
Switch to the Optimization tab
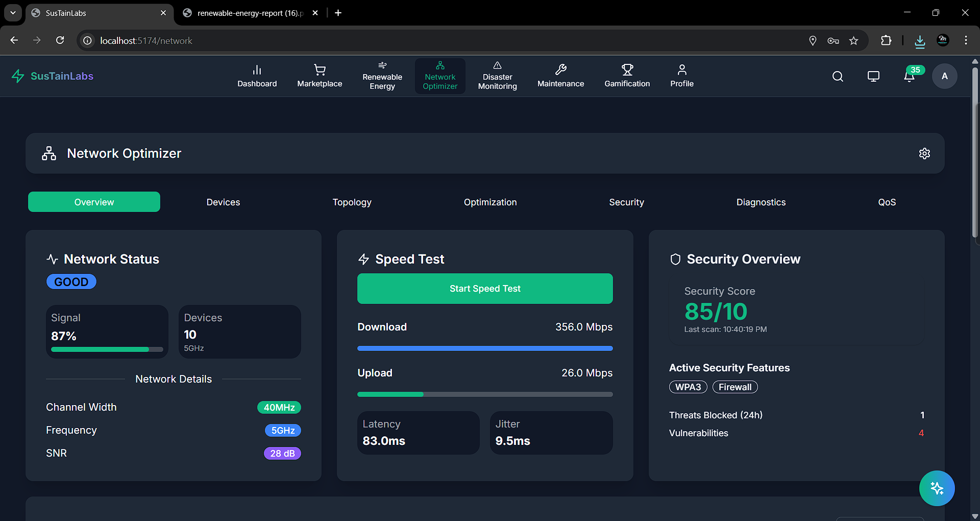click(x=490, y=202)
